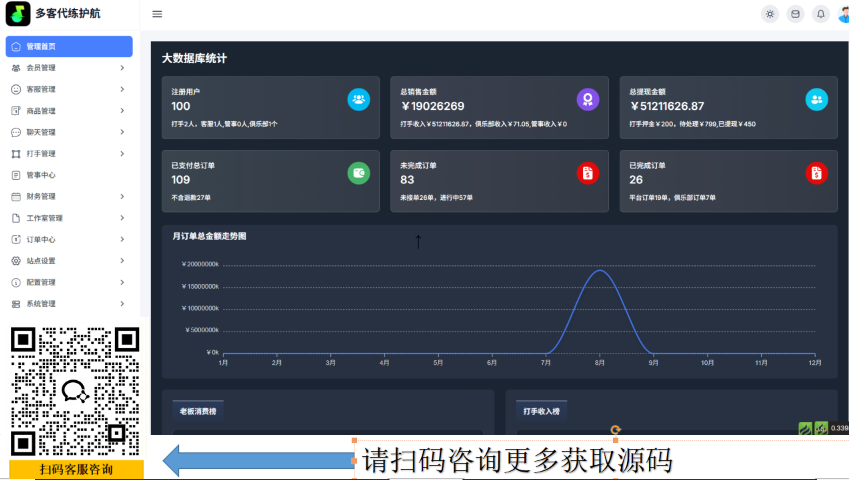The height and width of the screenshot is (480, 849).
Task: Switch to the 老板消费榜 tab
Action: tap(198, 411)
